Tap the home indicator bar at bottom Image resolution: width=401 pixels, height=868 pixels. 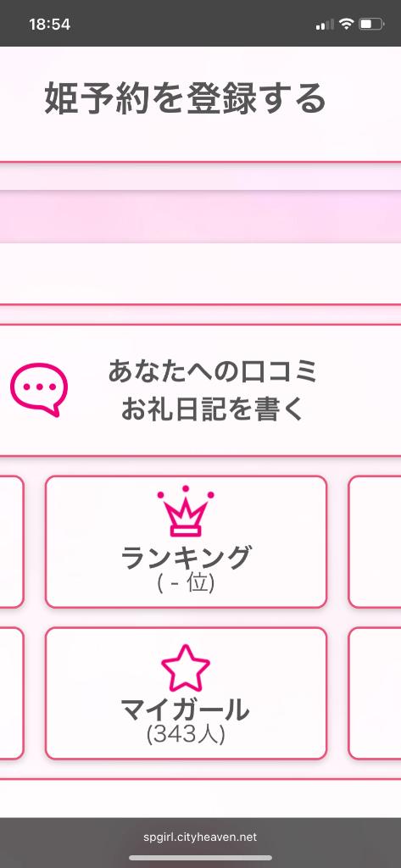200,858
